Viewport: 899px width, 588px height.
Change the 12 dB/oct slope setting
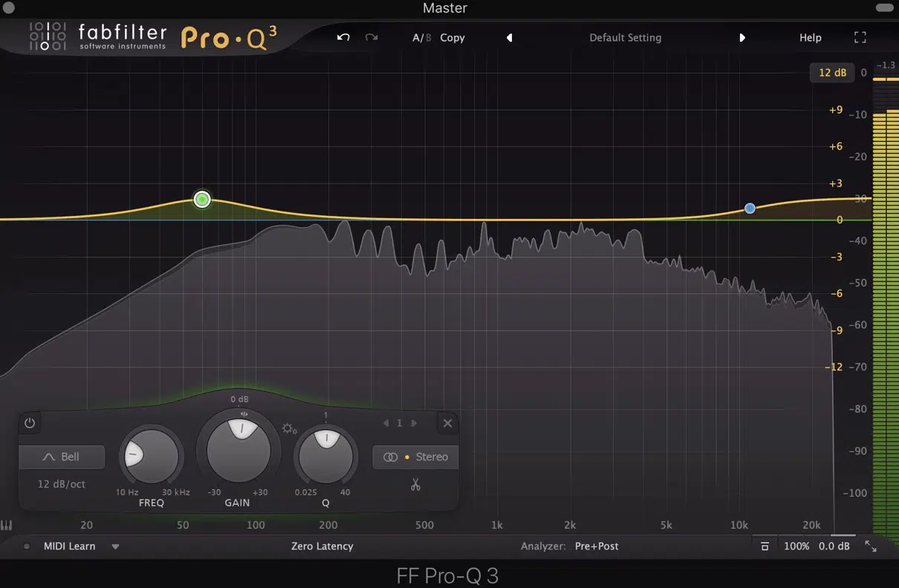point(62,484)
